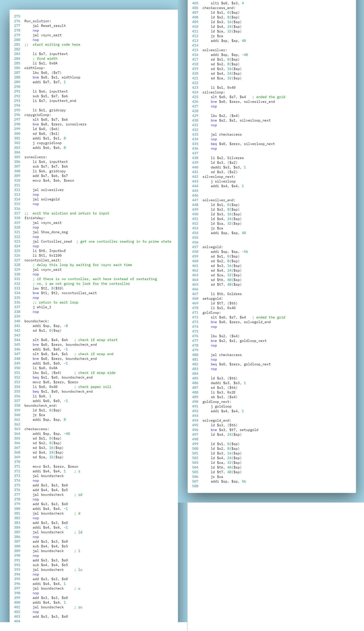This screenshot has width=364, height=631.
Task: Select the 'lwu $t2, 8($t0)' instruction
Action: pyautogui.click(x=48, y=288)
